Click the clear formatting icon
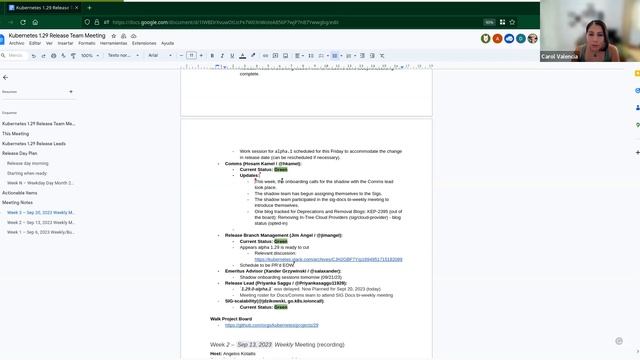The width and height of the screenshot is (640, 360). pyautogui.click(x=382, y=56)
